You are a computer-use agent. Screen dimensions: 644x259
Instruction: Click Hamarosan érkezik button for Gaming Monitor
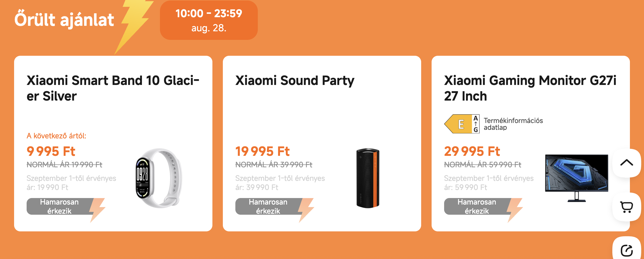point(477,206)
